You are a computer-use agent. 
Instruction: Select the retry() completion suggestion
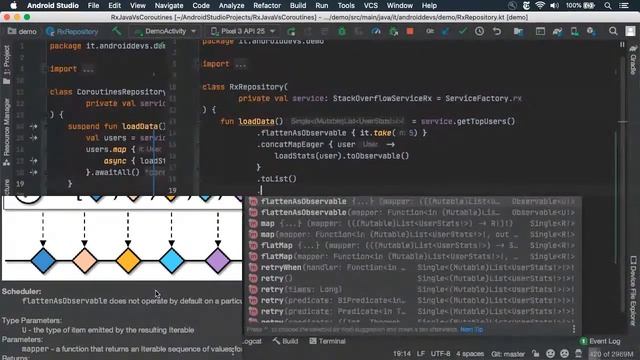(x=412, y=278)
